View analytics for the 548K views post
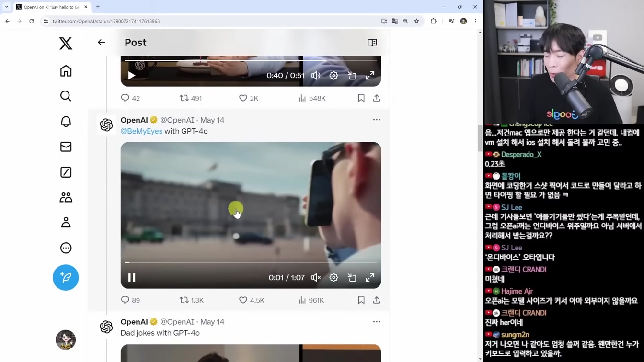This screenshot has width=644, height=362. pyautogui.click(x=312, y=98)
